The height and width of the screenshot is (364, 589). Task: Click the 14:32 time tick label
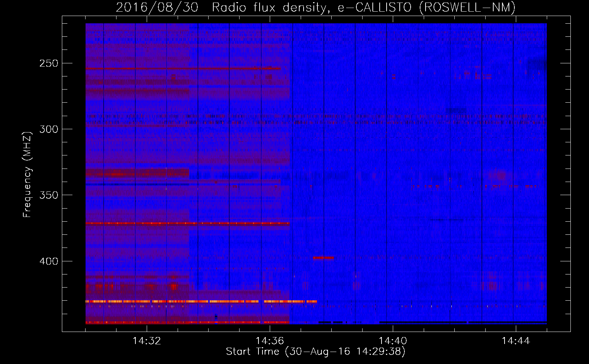(x=147, y=341)
